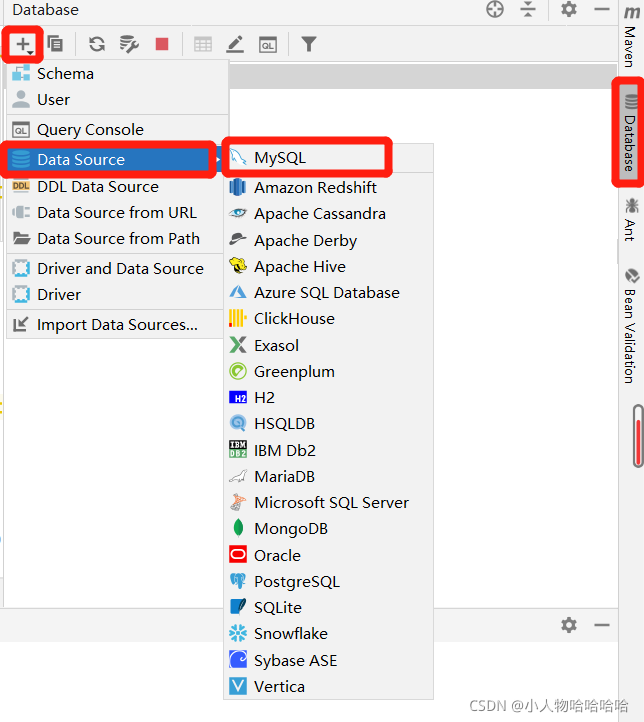
Task: Select Greenplum data source
Action: pos(329,372)
